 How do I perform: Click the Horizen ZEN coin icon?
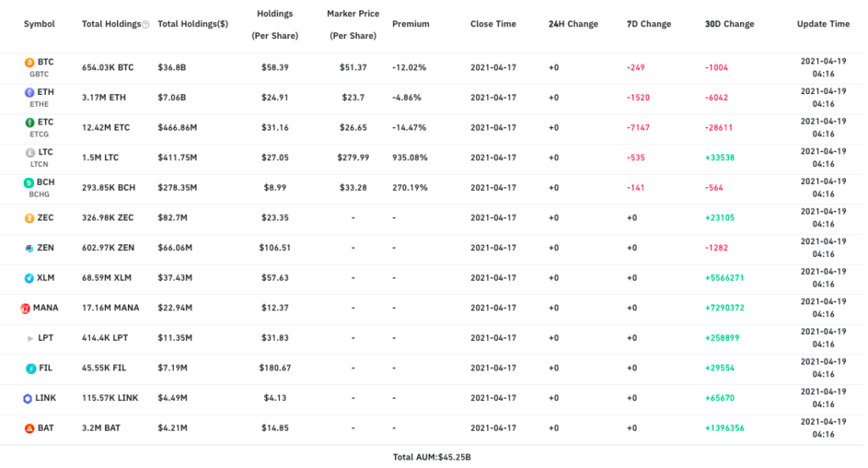[x=29, y=248]
